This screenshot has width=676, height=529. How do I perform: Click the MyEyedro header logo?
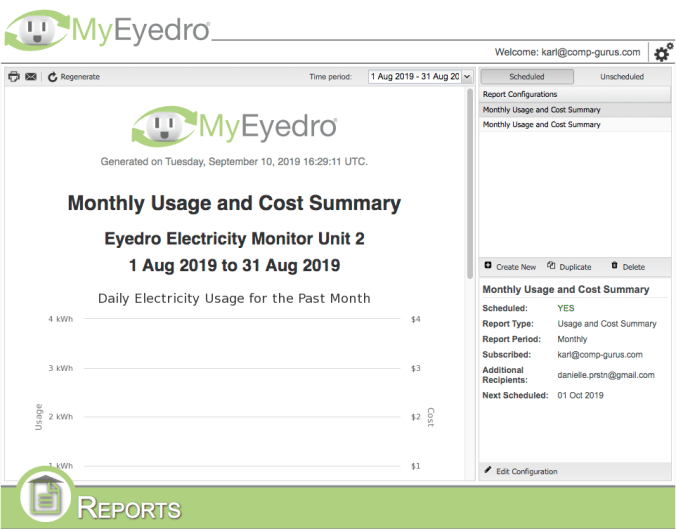[x=108, y=30]
